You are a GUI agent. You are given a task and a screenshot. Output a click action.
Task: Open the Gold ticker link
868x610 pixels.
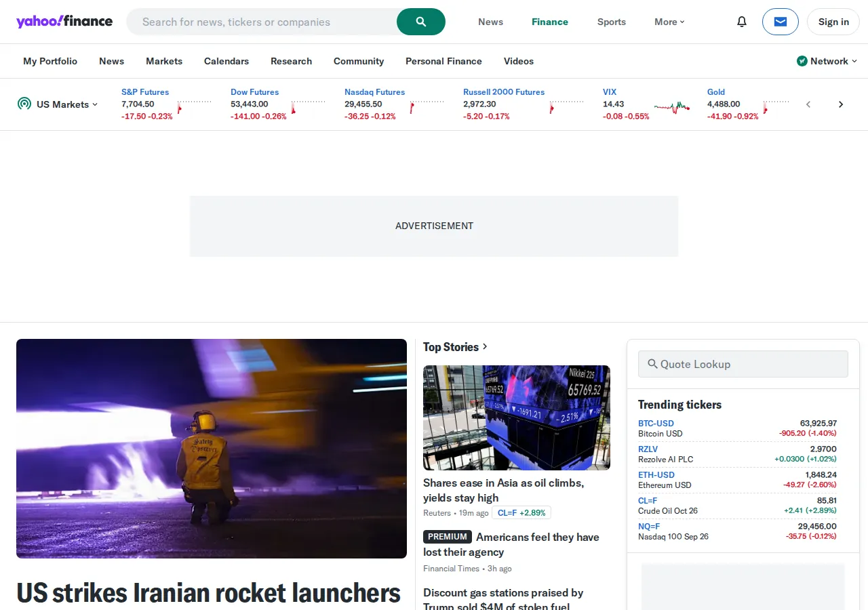[716, 92]
